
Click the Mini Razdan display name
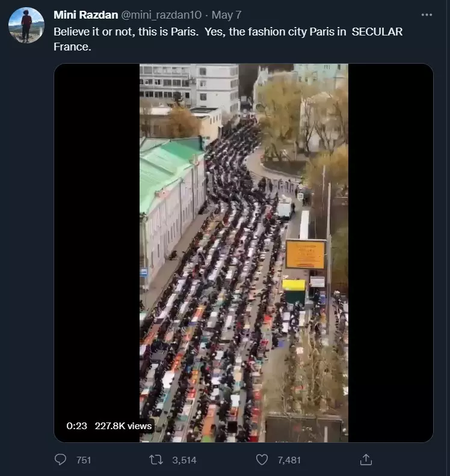coord(85,14)
